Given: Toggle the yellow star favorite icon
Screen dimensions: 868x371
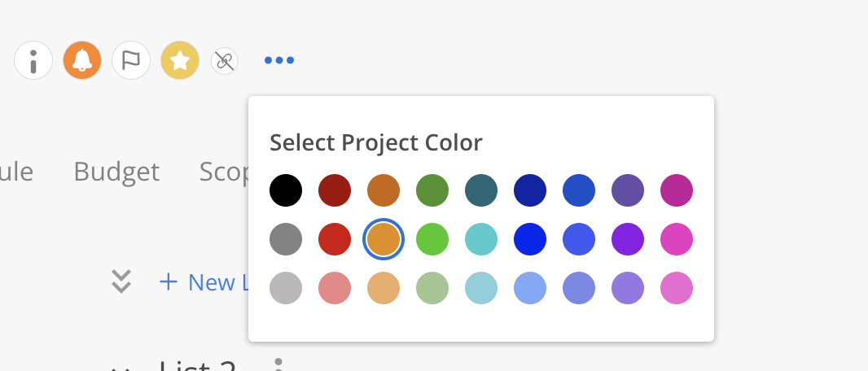Looking at the screenshot, I should (x=180, y=60).
